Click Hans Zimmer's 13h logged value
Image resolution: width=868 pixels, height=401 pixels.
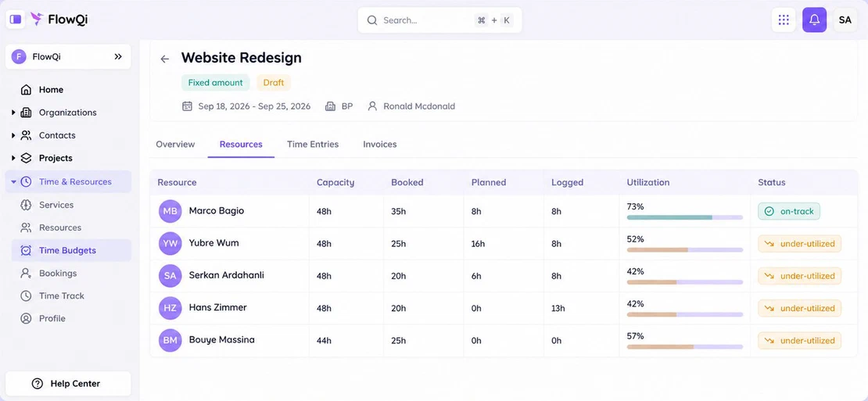tap(558, 308)
